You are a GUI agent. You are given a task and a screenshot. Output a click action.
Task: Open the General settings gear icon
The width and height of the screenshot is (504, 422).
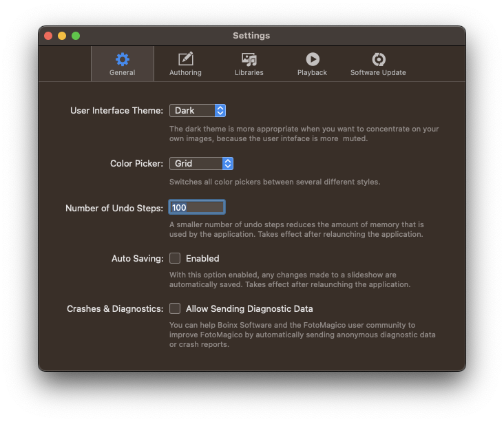click(x=122, y=59)
